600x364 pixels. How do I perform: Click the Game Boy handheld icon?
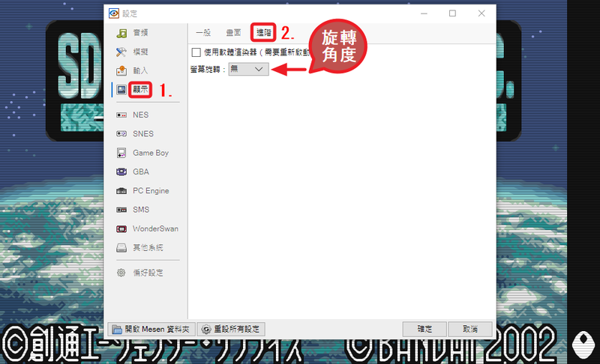click(x=121, y=153)
